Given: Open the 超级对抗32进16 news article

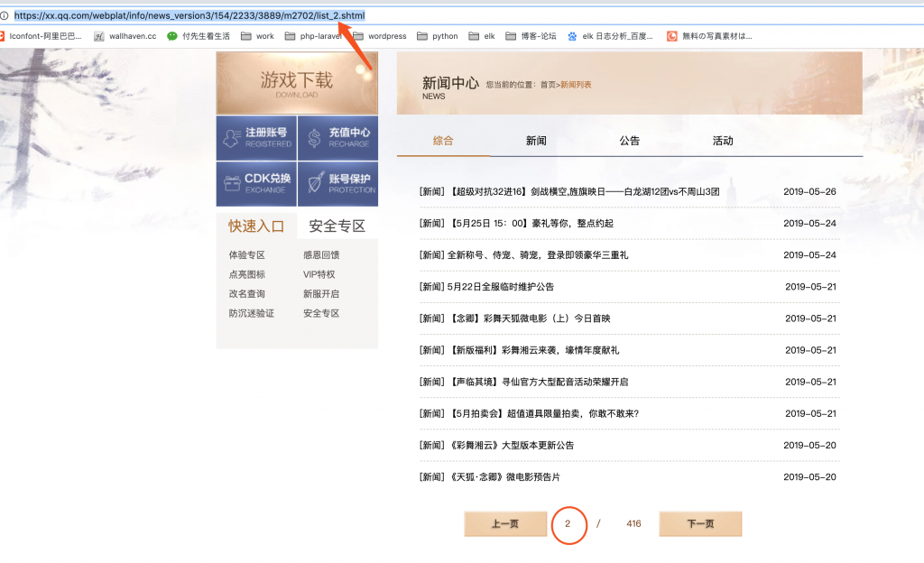Looking at the screenshot, I should click(x=569, y=191).
